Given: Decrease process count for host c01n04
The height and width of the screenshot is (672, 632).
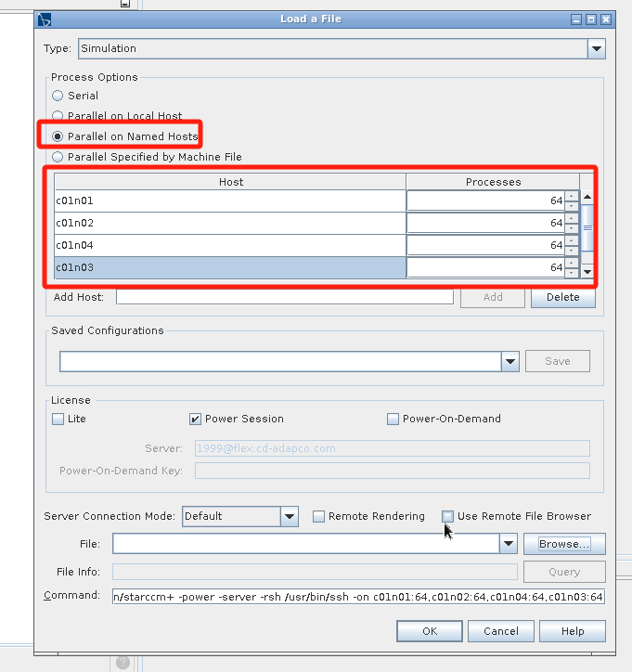Looking at the screenshot, I should (x=571, y=251).
